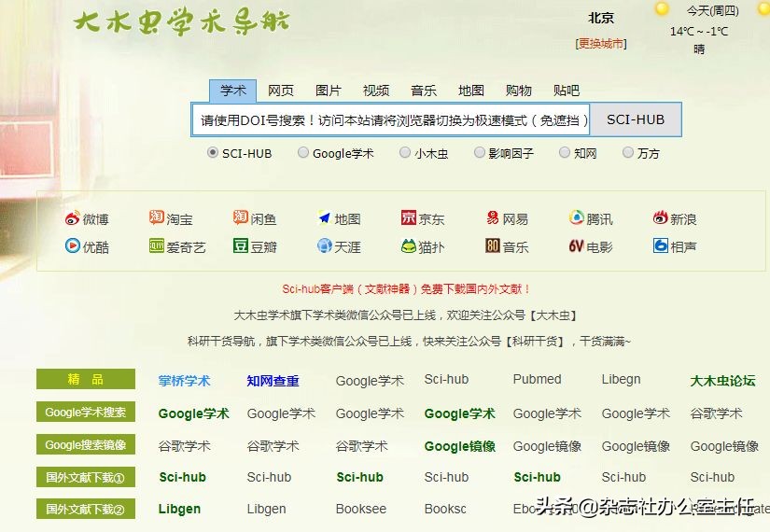Click the DOI search input field

pos(391,119)
